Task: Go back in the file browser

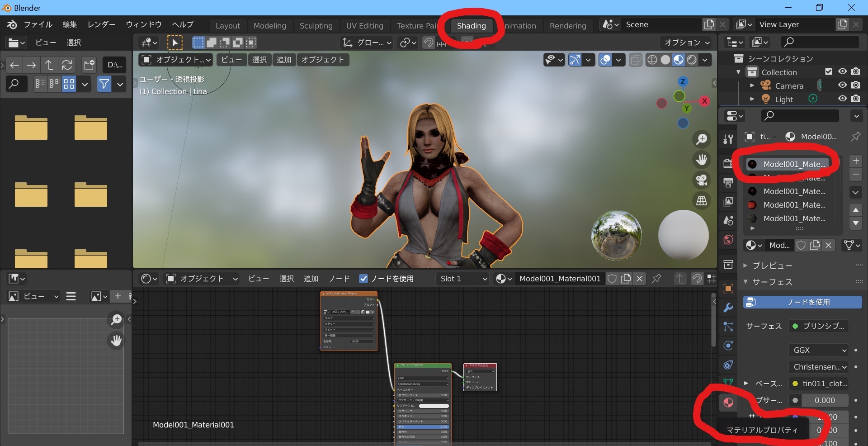Action: point(14,65)
